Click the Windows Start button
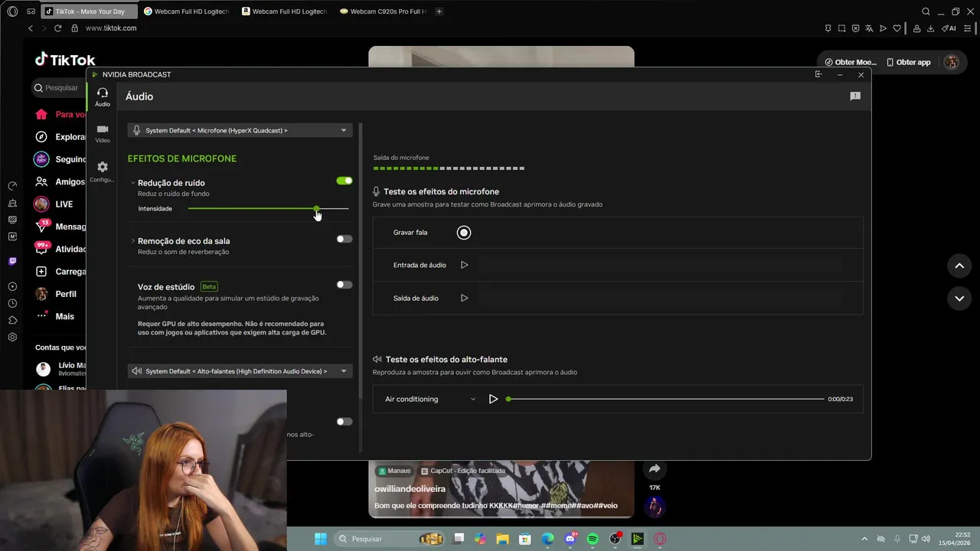This screenshot has width=980, height=551. coord(321,539)
